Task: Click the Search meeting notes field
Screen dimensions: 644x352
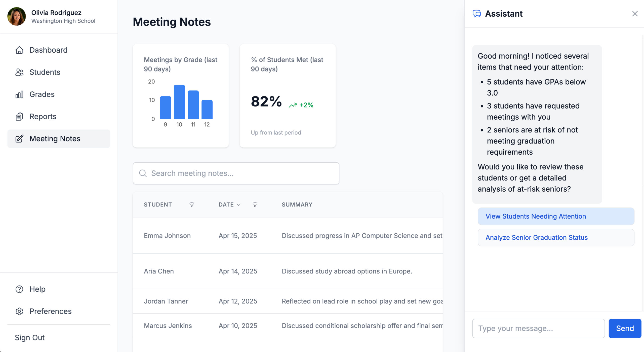Action: pos(236,173)
